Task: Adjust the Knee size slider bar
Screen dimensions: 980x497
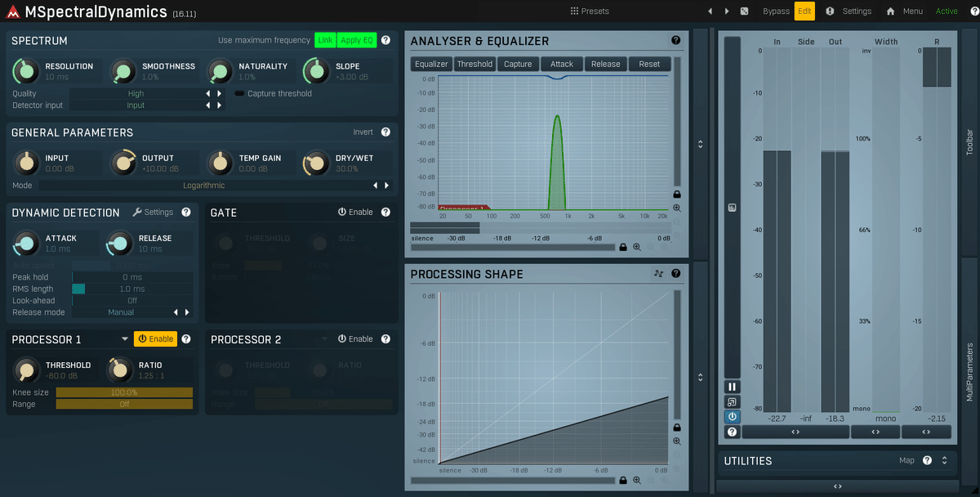Action: coord(124,392)
